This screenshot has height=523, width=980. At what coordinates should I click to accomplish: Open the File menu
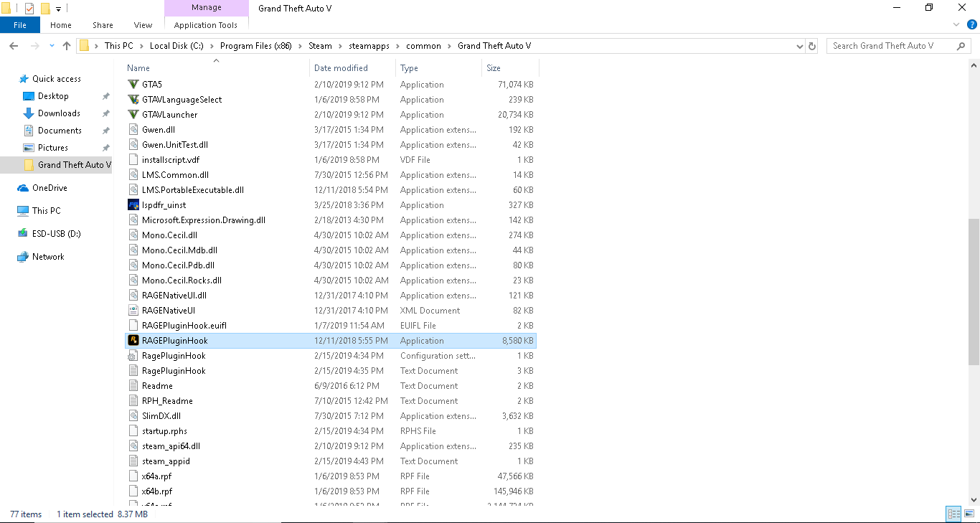pyautogui.click(x=20, y=25)
